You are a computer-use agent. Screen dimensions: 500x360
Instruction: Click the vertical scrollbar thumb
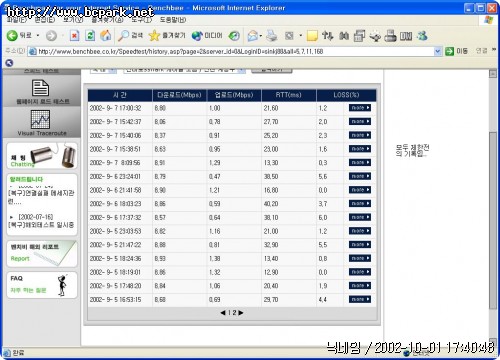493,220
